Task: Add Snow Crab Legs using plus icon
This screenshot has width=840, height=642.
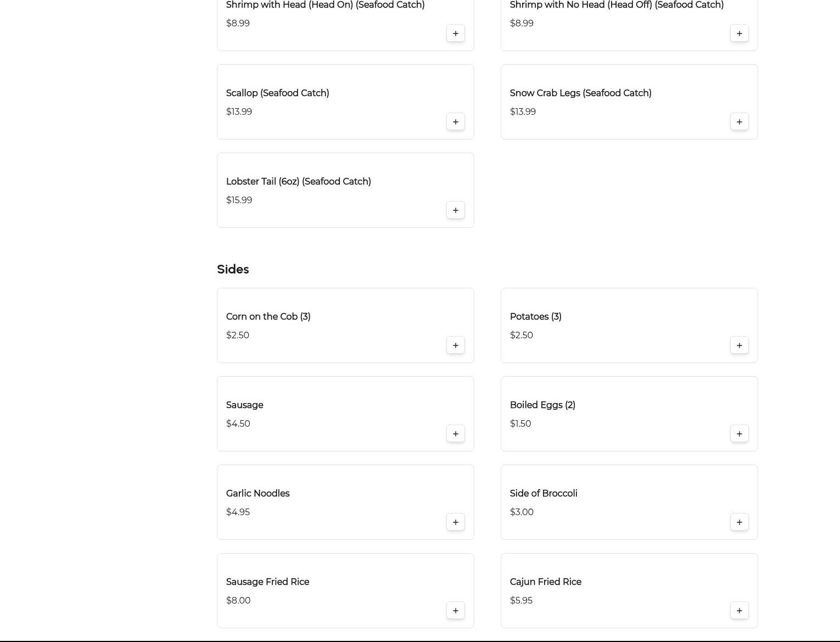Action: click(x=739, y=122)
